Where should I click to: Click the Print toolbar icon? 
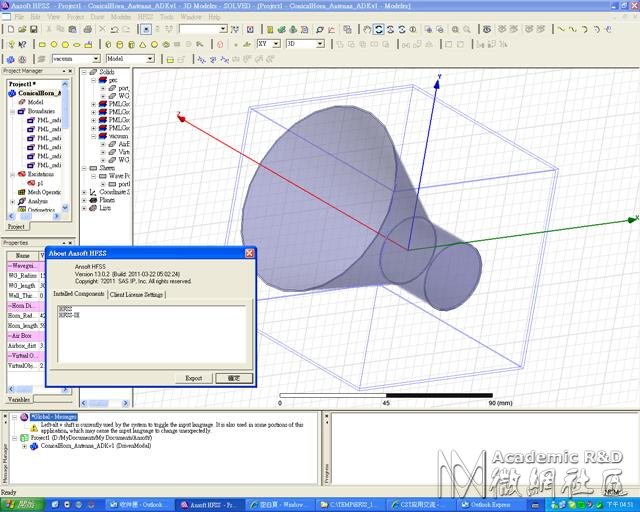[87, 29]
